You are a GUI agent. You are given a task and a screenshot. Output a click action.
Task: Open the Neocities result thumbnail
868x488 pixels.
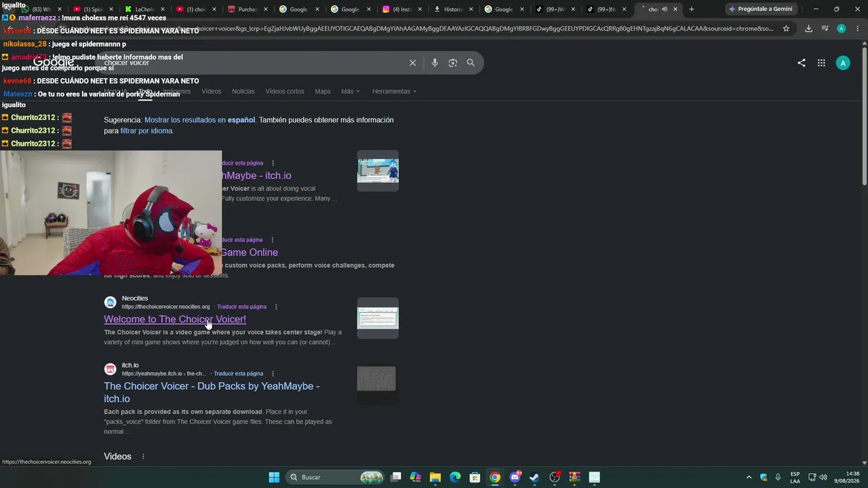(x=378, y=318)
